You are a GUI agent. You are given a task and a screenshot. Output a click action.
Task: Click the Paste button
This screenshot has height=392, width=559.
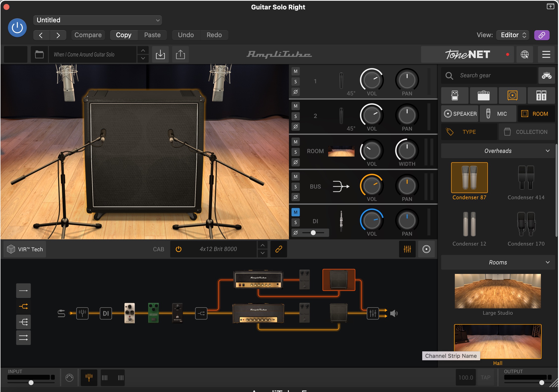point(152,35)
